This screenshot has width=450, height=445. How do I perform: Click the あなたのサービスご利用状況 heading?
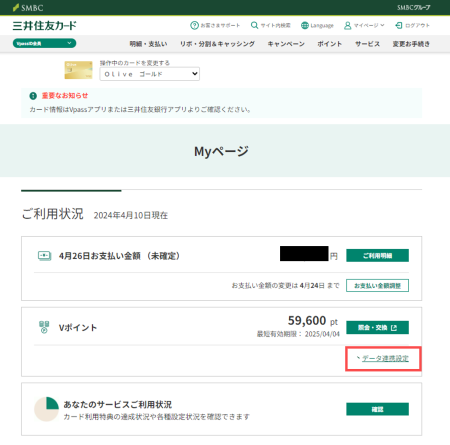coord(118,404)
